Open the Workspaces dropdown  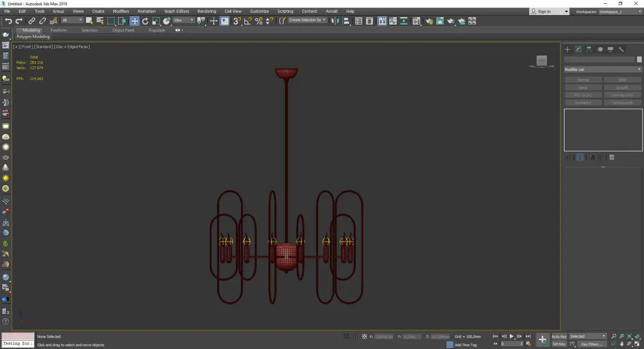tap(620, 11)
